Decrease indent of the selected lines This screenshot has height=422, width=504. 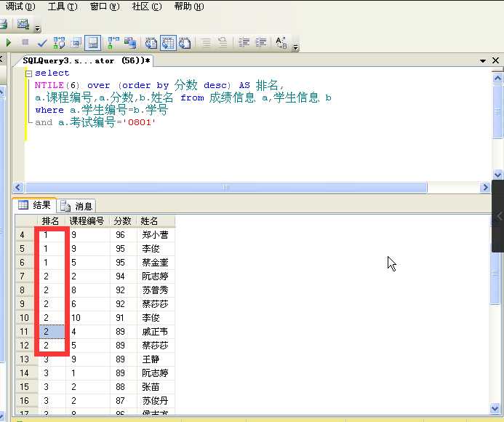pos(244,42)
